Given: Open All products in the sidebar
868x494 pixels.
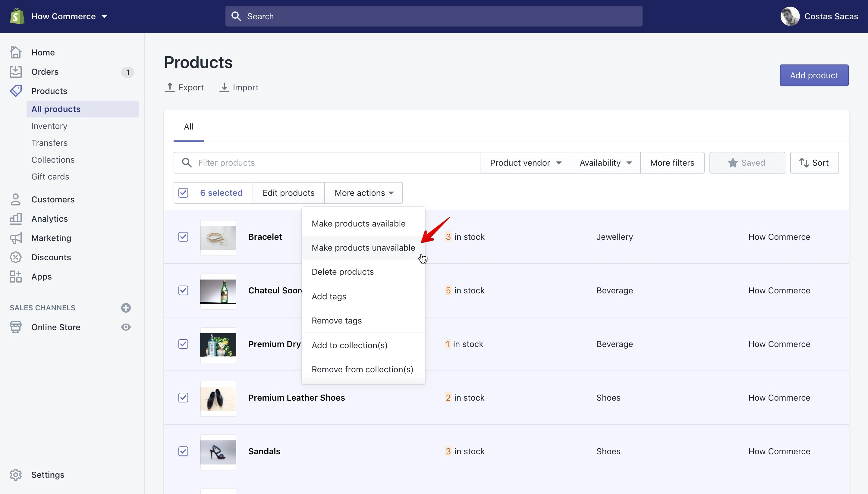Looking at the screenshot, I should [83, 109].
